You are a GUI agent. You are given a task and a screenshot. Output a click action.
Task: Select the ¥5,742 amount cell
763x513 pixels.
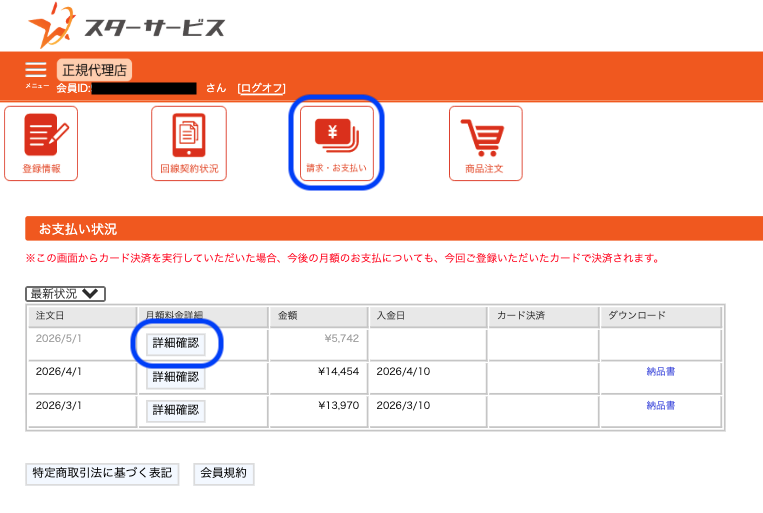pos(318,345)
